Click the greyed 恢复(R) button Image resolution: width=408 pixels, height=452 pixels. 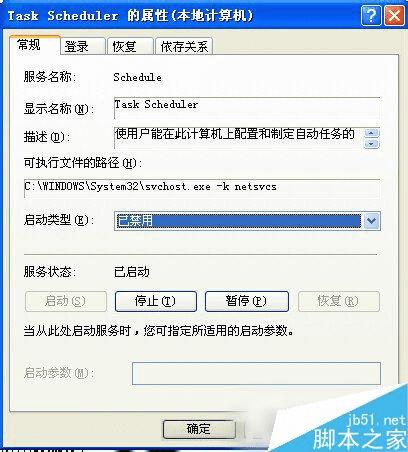point(339,301)
